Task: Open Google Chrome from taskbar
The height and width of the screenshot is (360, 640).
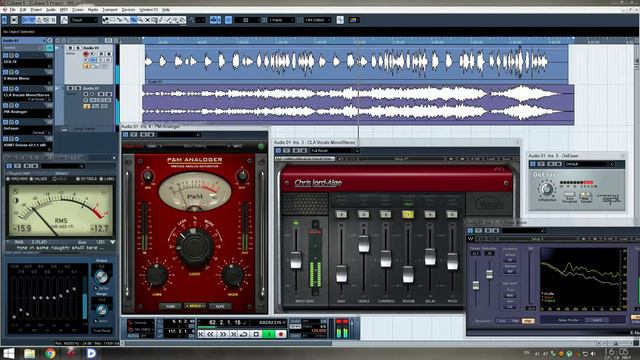Action: (50, 353)
